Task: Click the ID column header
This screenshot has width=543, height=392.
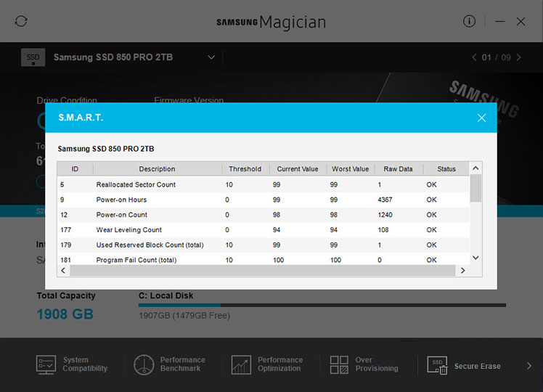Action: tap(75, 169)
